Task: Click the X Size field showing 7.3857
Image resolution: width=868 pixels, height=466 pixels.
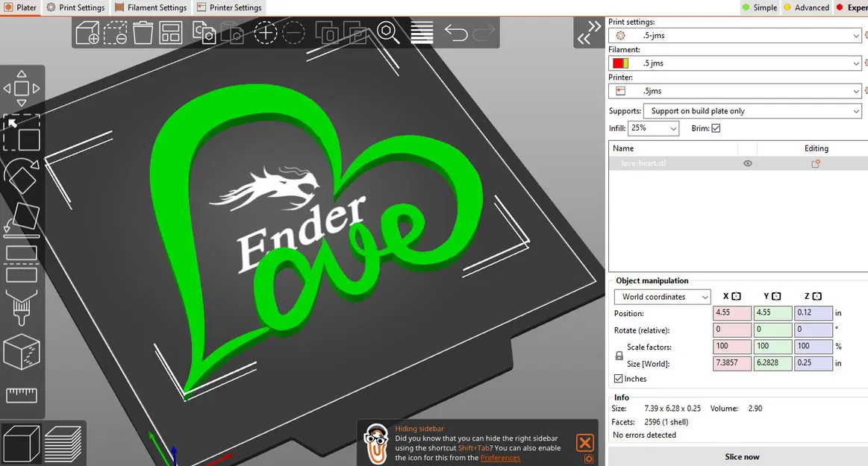Action: point(732,363)
